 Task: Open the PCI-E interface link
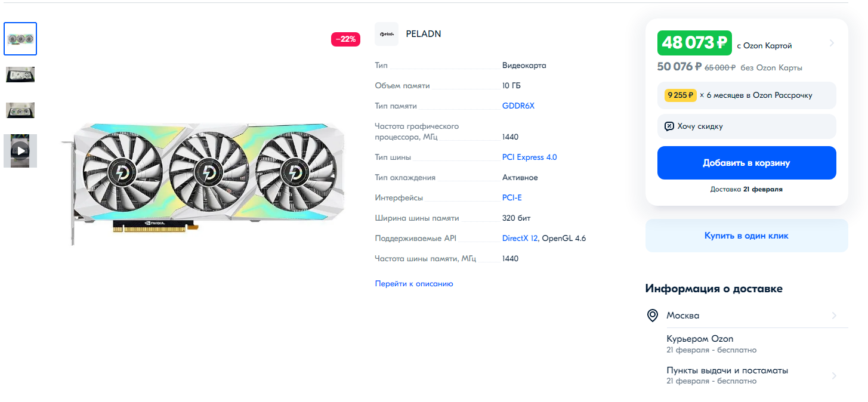[x=512, y=198]
